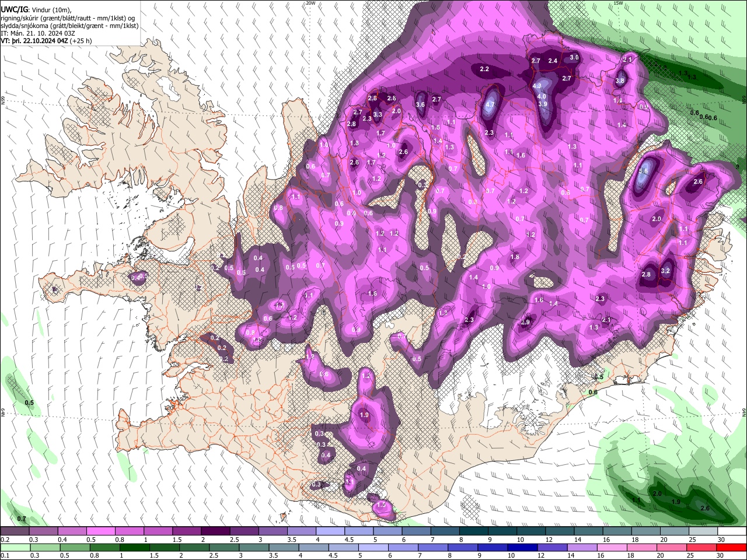Click the 15W longitude label

pos(619,3)
